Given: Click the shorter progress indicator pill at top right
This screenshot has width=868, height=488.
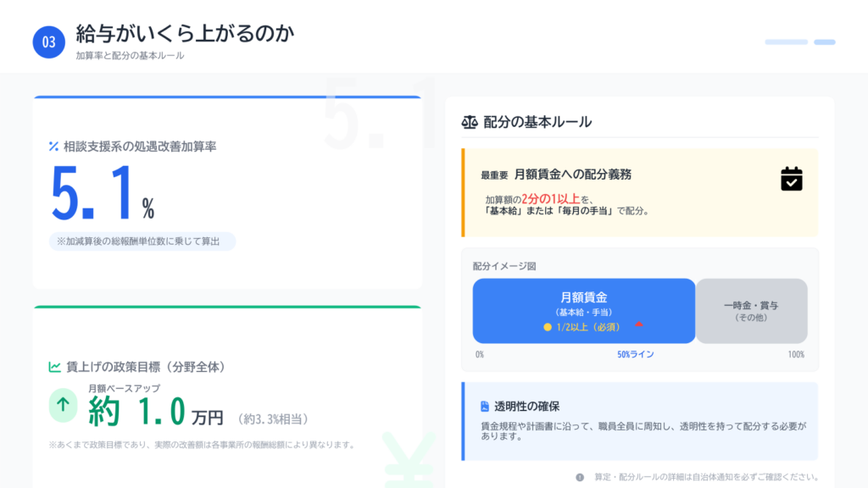Looking at the screenshot, I should 825,42.
